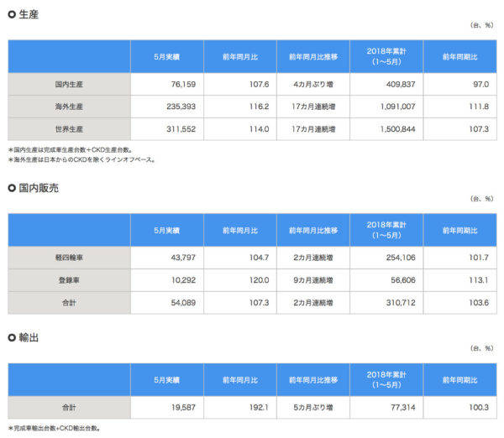Click the (台、%) unit note above 生産 table
Viewport: 504px width, 438px height.
(482, 25)
